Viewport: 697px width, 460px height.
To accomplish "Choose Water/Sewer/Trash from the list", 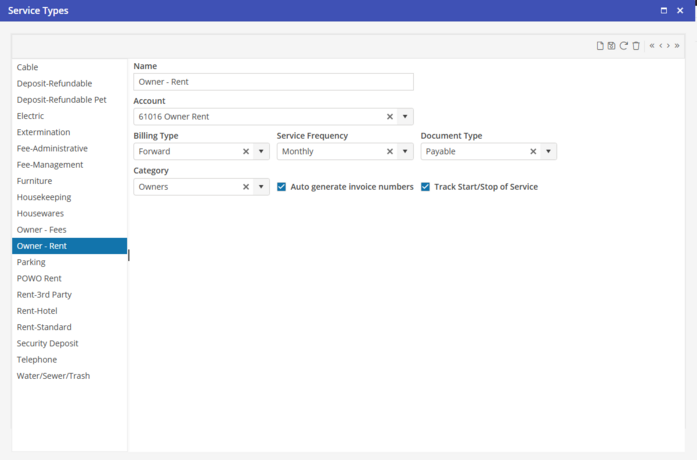I will pos(53,376).
